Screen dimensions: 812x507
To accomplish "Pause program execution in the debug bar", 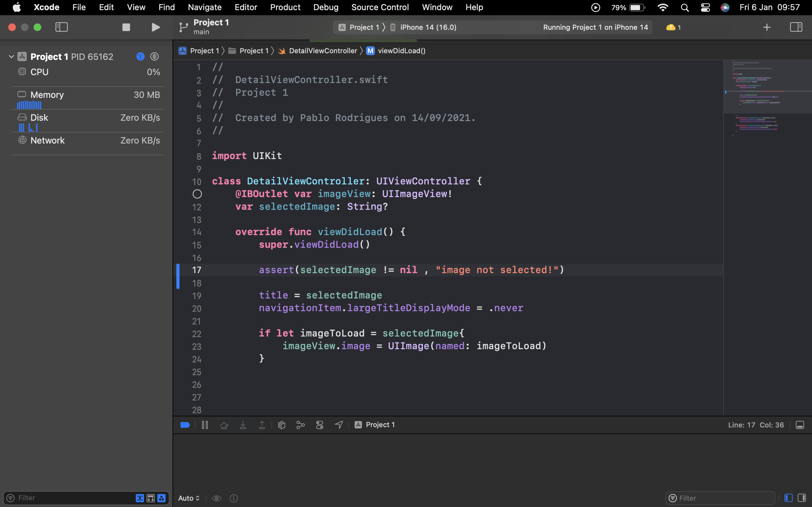I will pyautogui.click(x=205, y=425).
